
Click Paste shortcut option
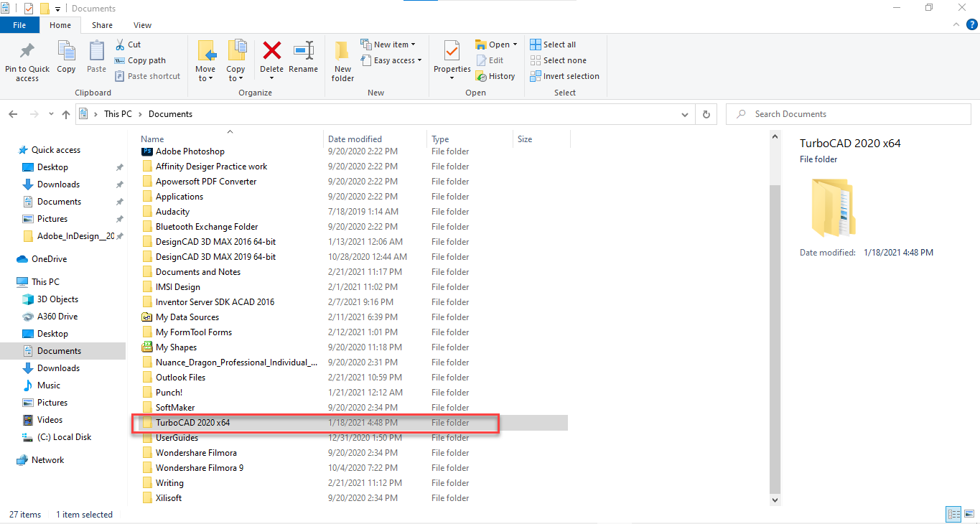(147, 76)
